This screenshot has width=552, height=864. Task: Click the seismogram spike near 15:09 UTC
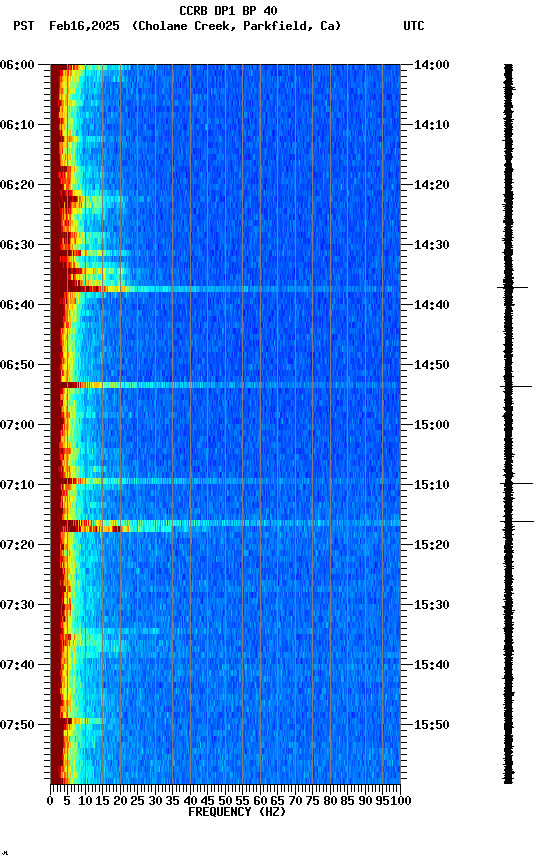517,483
